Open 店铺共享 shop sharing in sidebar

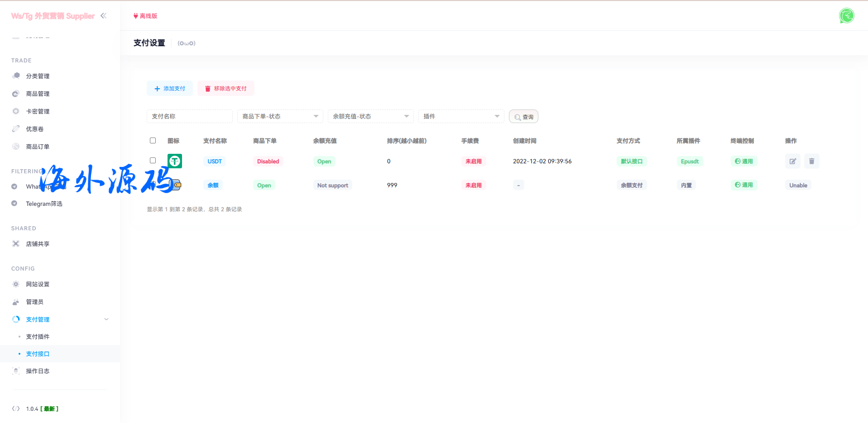[x=38, y=244]
